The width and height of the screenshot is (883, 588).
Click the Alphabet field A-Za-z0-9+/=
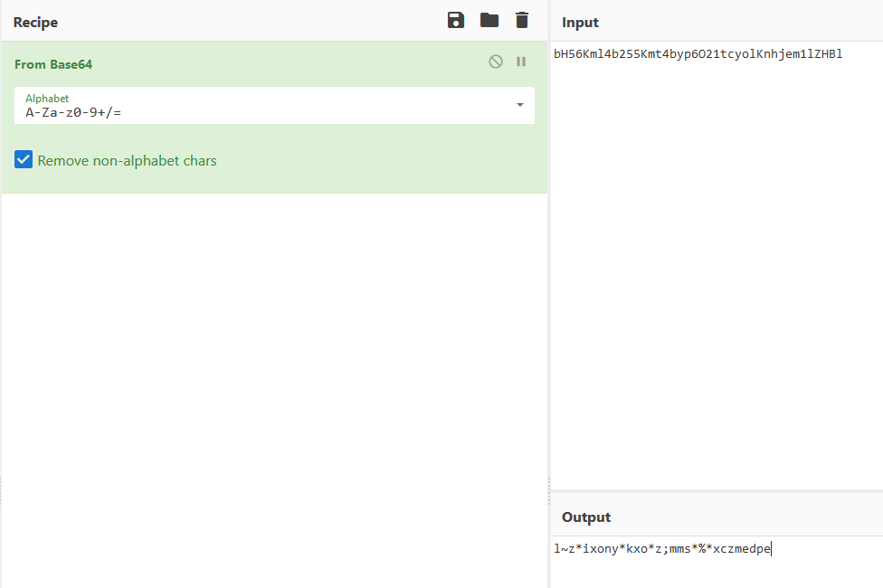coord(274,105)
